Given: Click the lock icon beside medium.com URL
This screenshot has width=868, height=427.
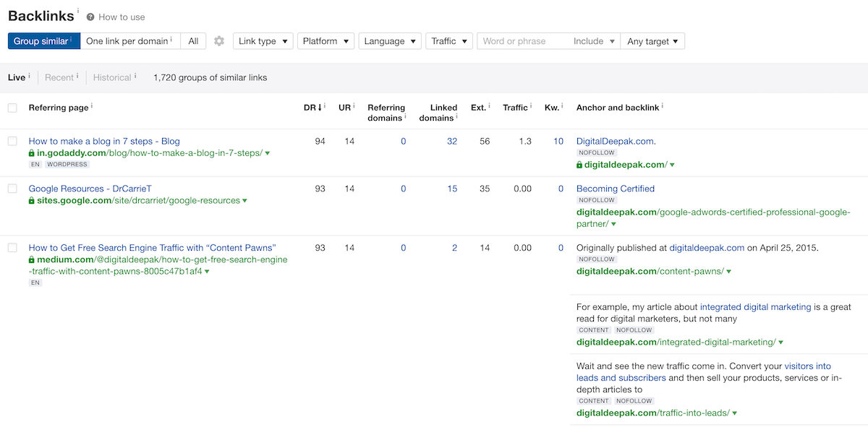Looking at the screenshot, I should [x=32, y=260].
